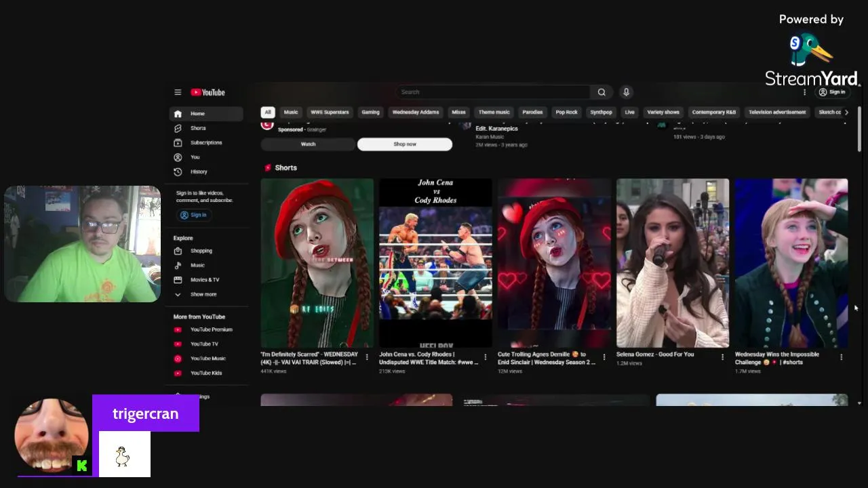
Task: Select the Variety shows chip
Action: [663, 113]
